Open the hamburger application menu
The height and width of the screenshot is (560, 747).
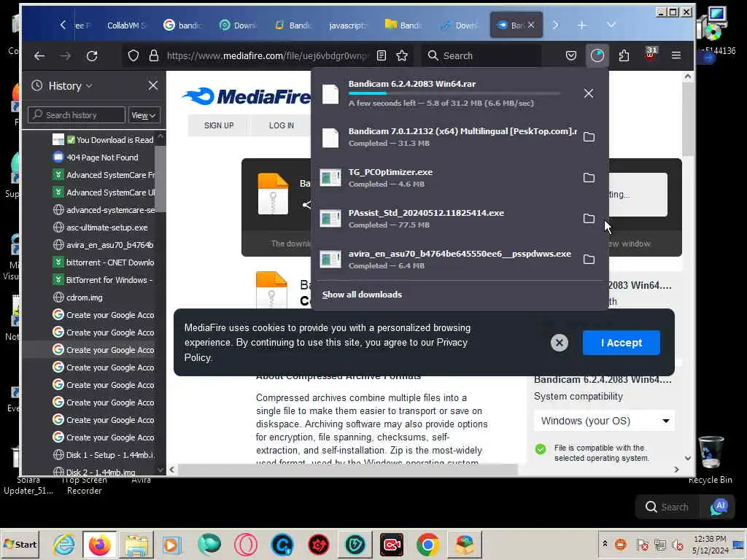click(676, 55)
